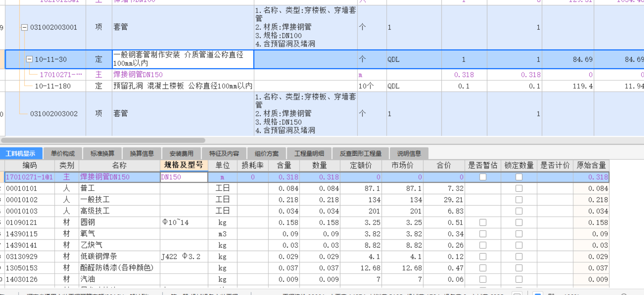The height and width of the screenshot is (295, 644).
Task: Tick 是否暂估 checkbox for 酚醛防锈漆 row
Action: coord(483,268)
